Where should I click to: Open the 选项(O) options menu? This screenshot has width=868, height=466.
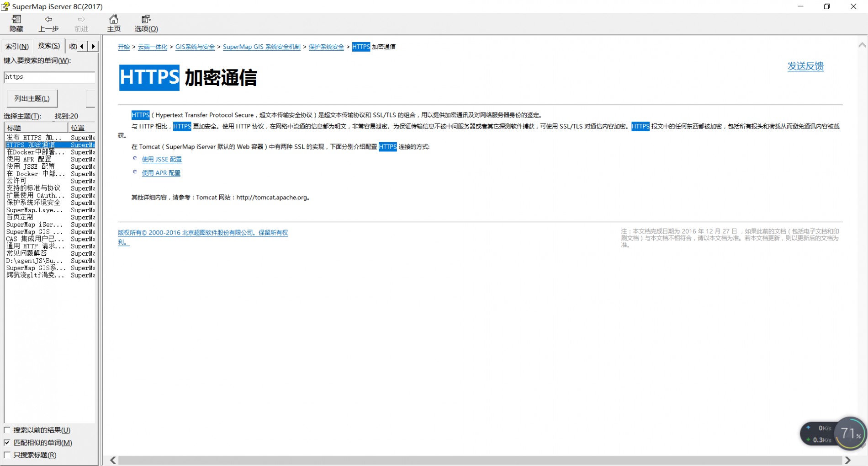click(x=146, y=23)
